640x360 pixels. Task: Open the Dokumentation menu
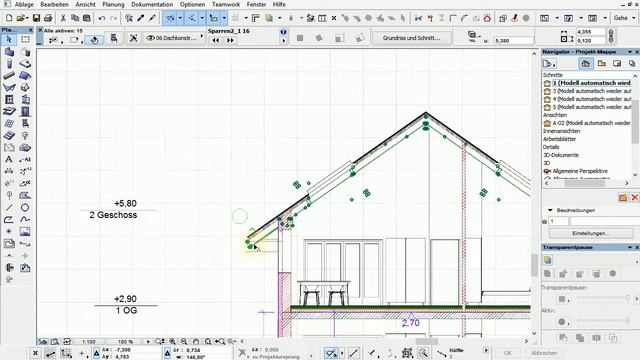click(x=152, y=4)
